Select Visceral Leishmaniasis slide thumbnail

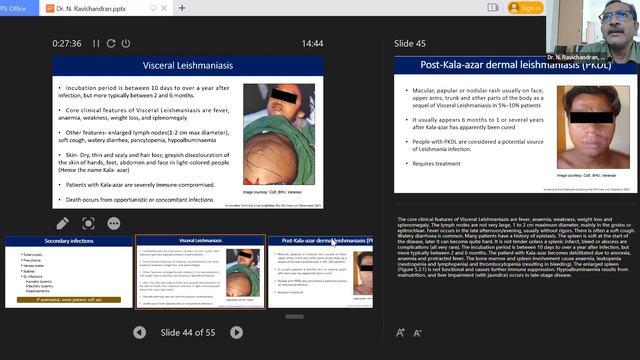200,272
